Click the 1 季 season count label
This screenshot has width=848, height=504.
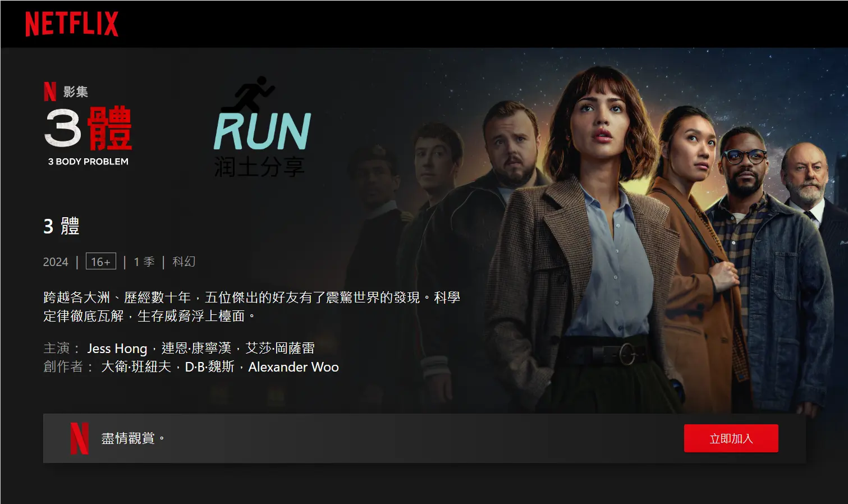(144, 262)
